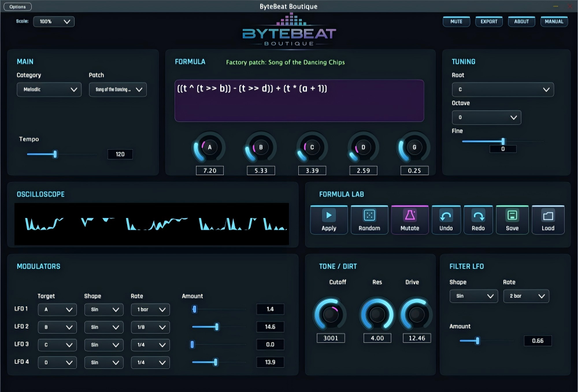Viewport: 578px width, 392px height.
Task: Click the ByteBeat Boutique logo
Action: tap(289, 30)
